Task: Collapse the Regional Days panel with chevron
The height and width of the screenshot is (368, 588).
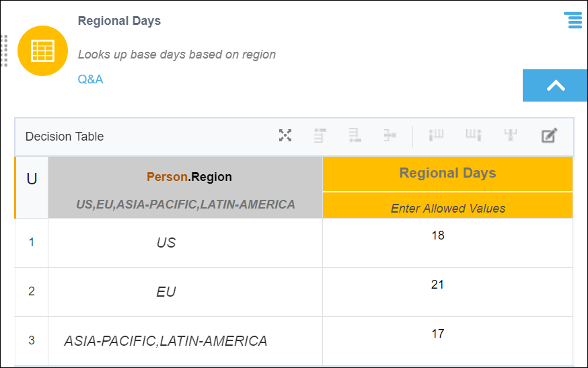Action: [x=555, y=85]
